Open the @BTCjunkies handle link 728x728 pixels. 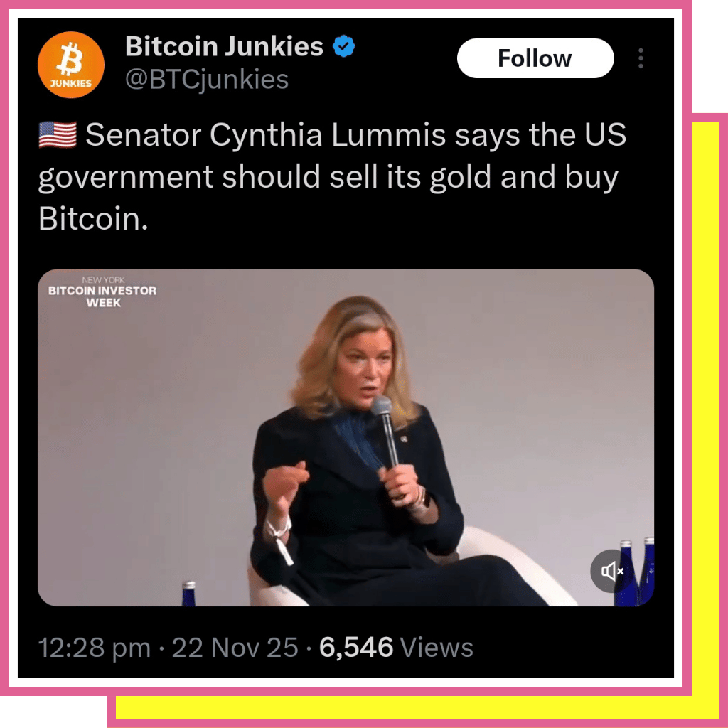pos(207,80)
